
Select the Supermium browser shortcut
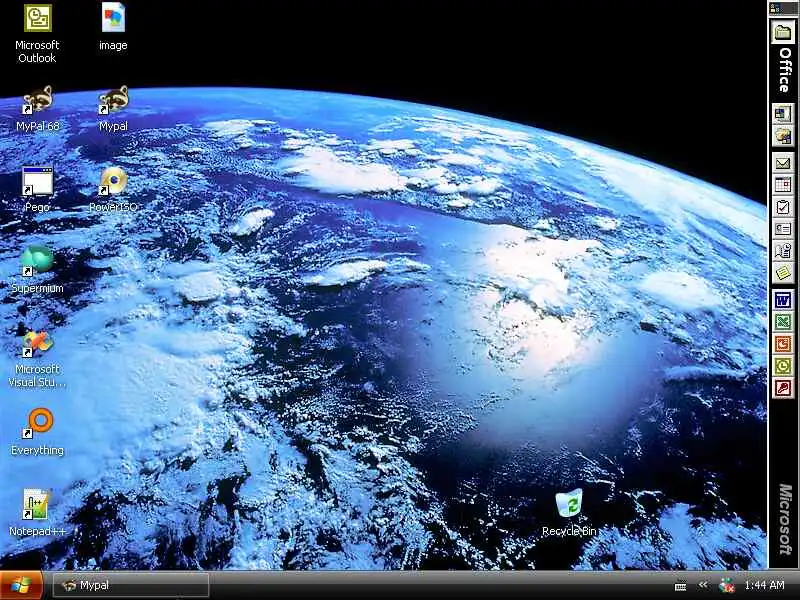[37, 270]
